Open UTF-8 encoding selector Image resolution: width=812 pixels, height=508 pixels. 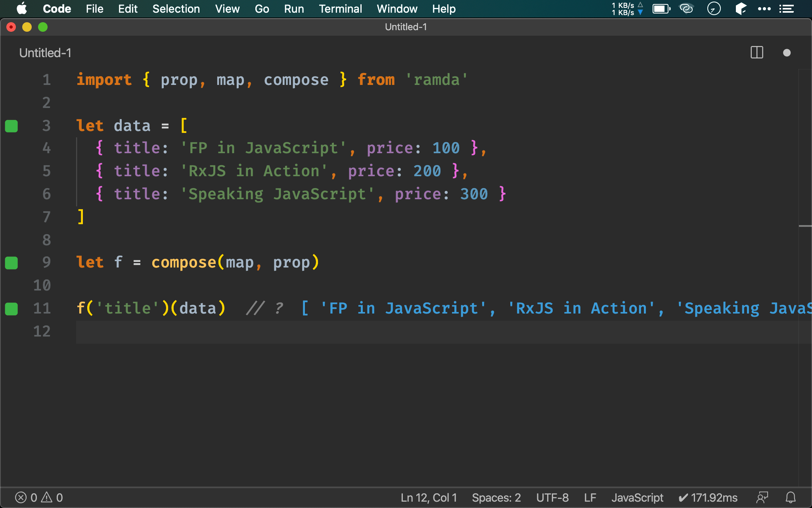point(552,497)
